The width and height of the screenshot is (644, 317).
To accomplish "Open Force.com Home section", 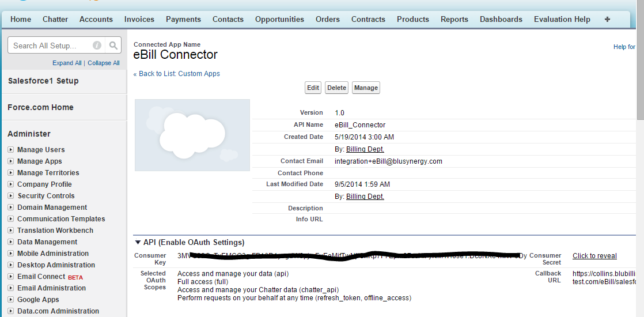I will [40, 107].
